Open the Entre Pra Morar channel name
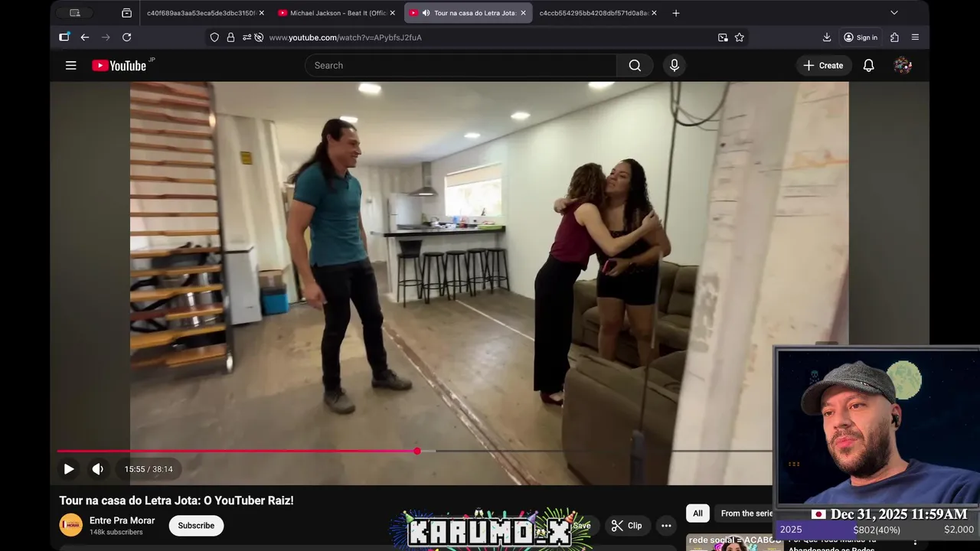 click(122, 520)
